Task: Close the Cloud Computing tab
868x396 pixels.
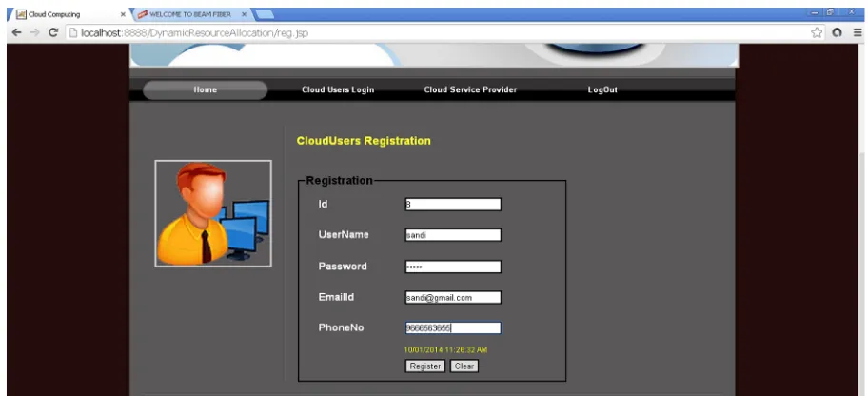Action: point(123,14)
